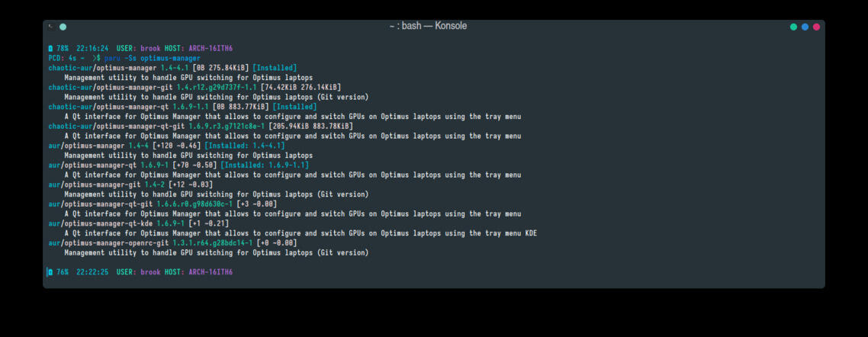Click the blue circle window button
This screenshot has height=337, width=868.
coord(805,27)
